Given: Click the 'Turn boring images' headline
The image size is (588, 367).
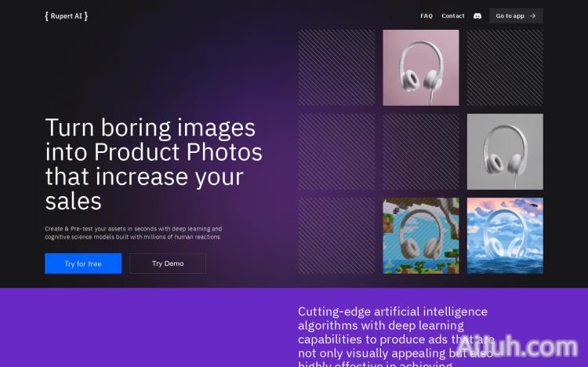Looking at the screenshot, I should pos(154,163).
